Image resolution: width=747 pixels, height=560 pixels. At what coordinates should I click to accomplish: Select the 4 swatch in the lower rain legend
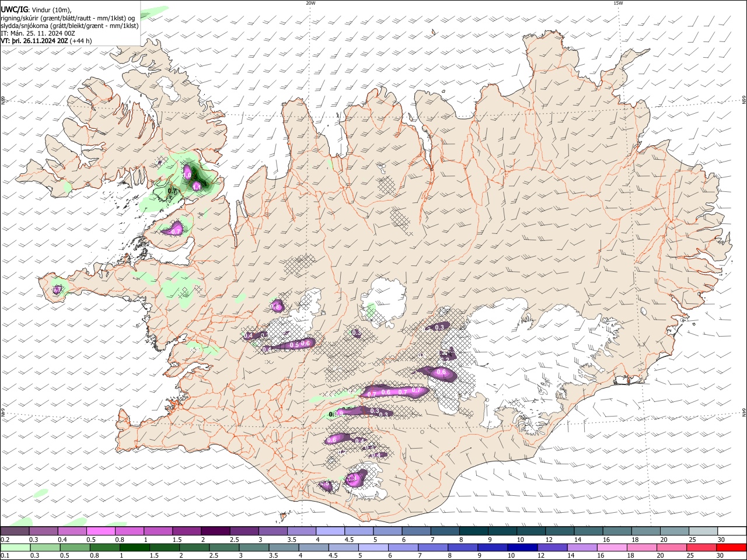tap(313, 548)
